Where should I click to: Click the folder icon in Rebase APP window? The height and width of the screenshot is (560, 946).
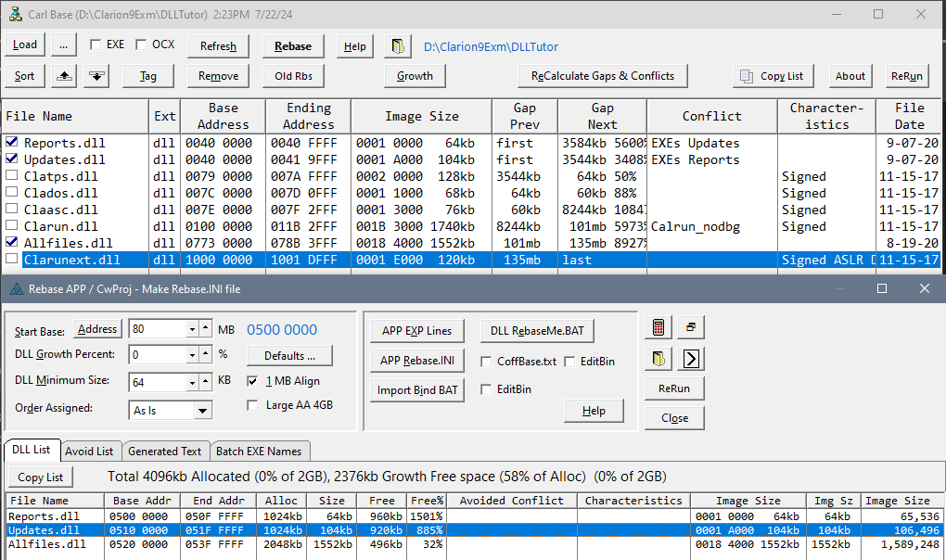pos(658,359)
